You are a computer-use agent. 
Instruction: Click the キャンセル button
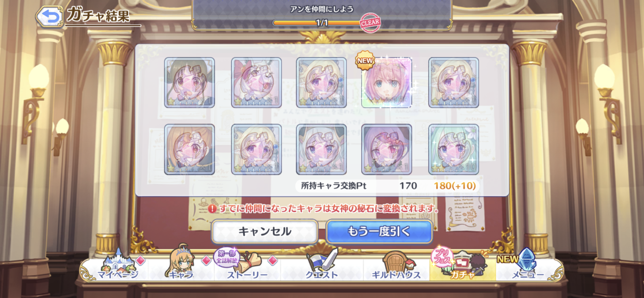(x=265, y=231)
